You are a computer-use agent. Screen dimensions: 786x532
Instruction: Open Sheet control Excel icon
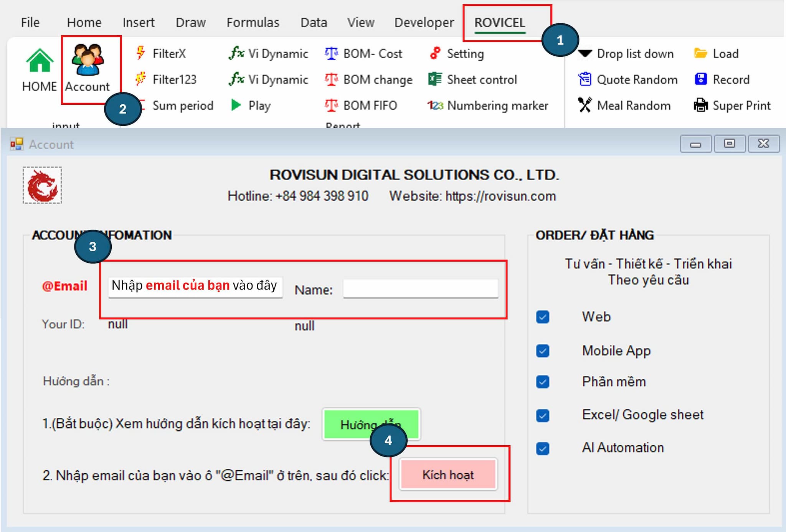[x=435, y=79]
